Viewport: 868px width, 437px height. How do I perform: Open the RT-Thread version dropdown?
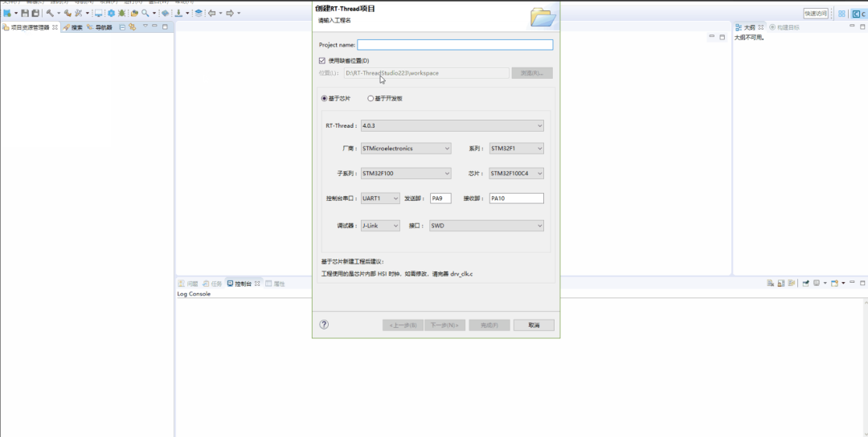tap(452, 125)
